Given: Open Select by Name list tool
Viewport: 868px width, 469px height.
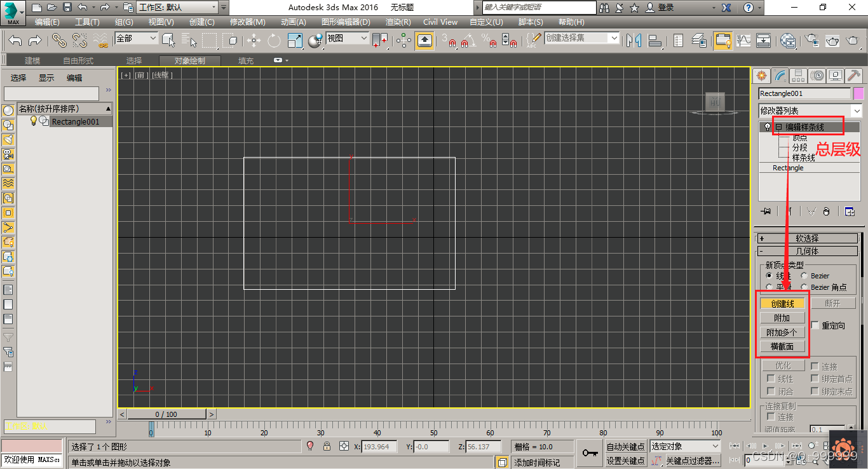Looking at the screenshot, I should point(189,41).
